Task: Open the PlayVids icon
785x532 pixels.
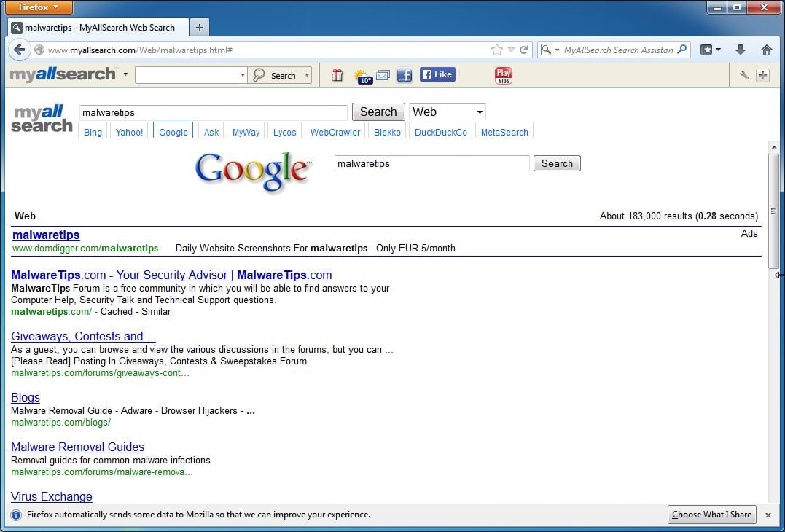Action: pyautogui.click(x=502, y=75)
